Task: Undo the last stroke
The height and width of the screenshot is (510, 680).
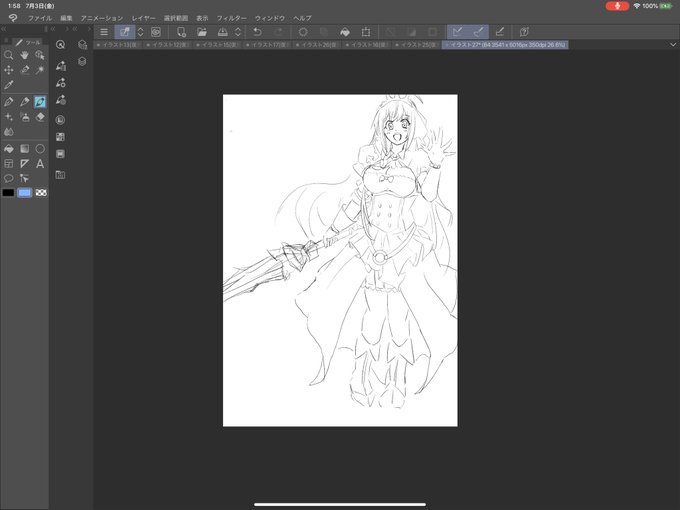Action: pyautogui.click(x=257, y=32)
